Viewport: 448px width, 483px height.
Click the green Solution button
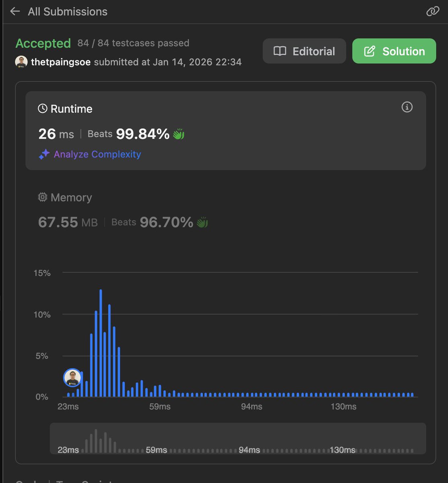point(394,51)
